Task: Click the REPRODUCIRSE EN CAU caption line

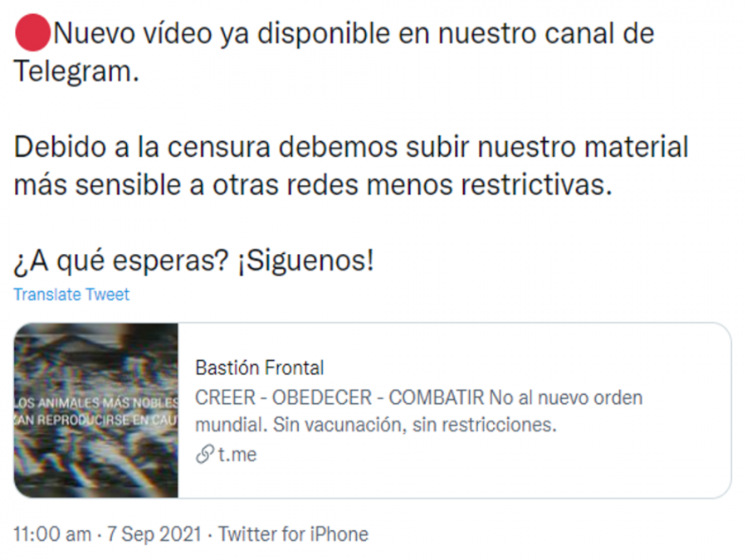Action: point(96,420)
